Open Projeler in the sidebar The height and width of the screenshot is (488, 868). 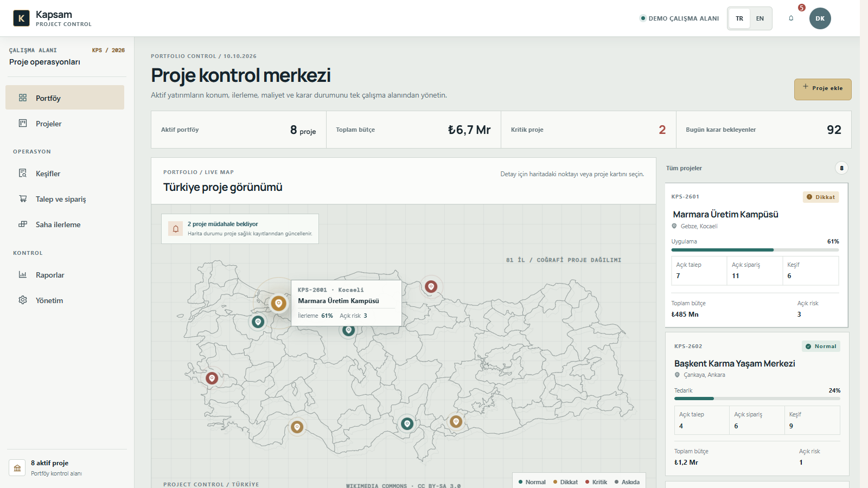65,124
